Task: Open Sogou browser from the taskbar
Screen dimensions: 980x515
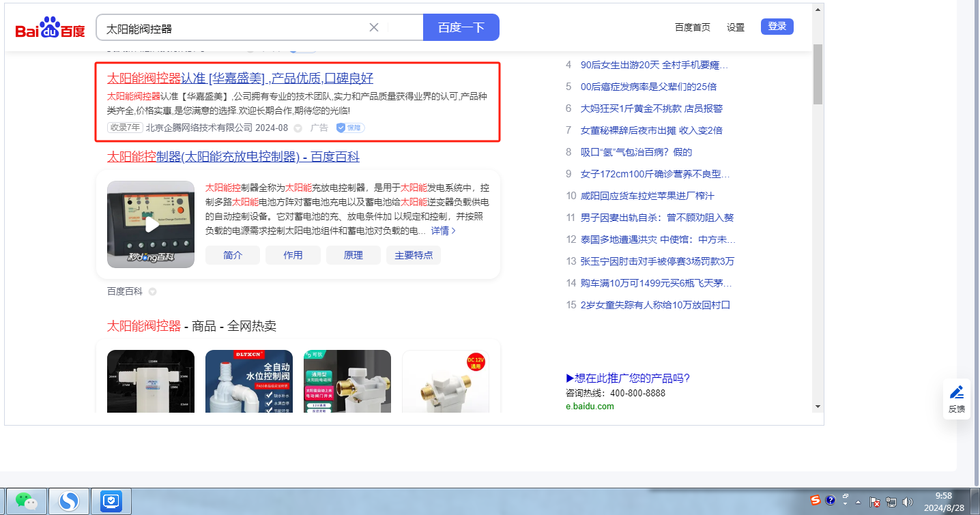Action: [68, 502]
